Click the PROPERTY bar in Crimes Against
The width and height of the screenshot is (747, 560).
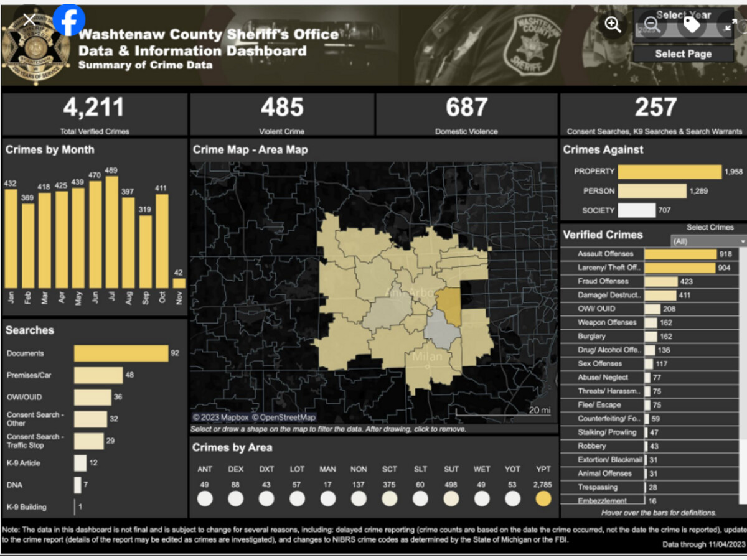(x=669, y=172)
